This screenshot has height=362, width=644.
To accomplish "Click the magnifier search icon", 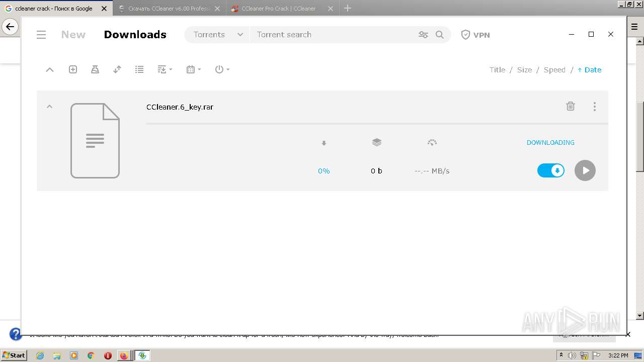I will click(x=440, y=35).
